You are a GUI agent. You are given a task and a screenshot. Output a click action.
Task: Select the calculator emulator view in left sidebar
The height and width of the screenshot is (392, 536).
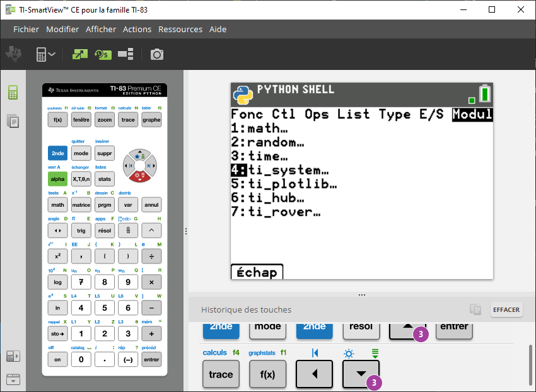pos(13,92)
